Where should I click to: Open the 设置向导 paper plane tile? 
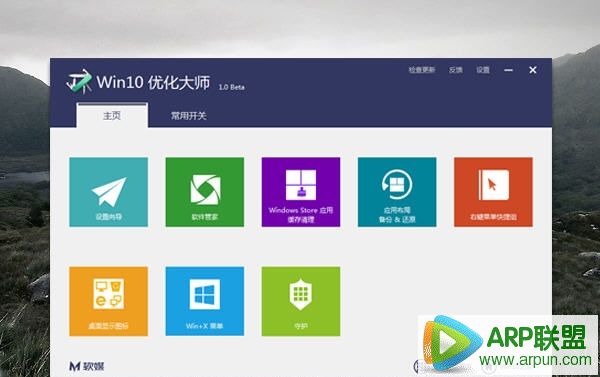point(109,192)
